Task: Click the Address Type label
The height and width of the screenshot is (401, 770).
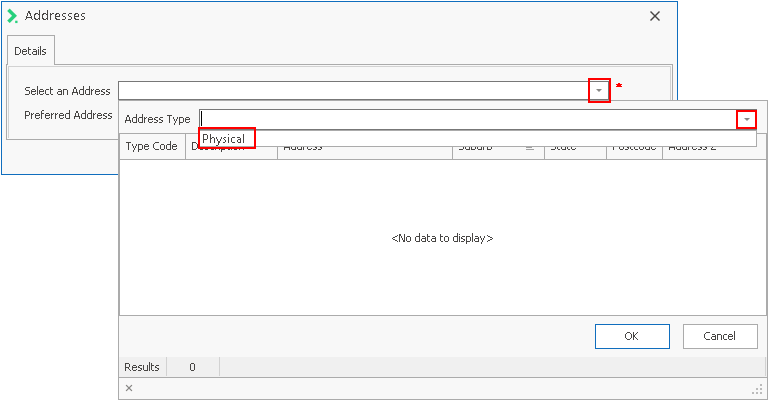Action: [x=157, y=119]
